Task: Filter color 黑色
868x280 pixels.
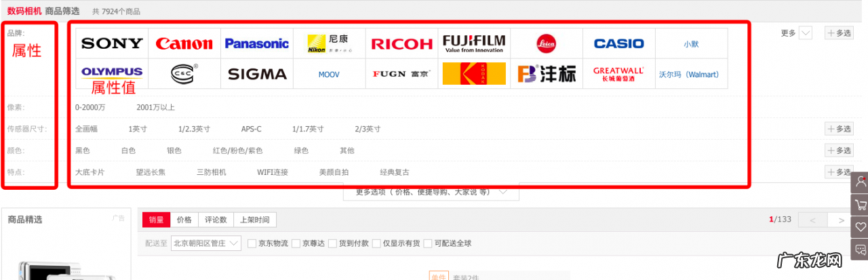Action: [x=83, y=151]
